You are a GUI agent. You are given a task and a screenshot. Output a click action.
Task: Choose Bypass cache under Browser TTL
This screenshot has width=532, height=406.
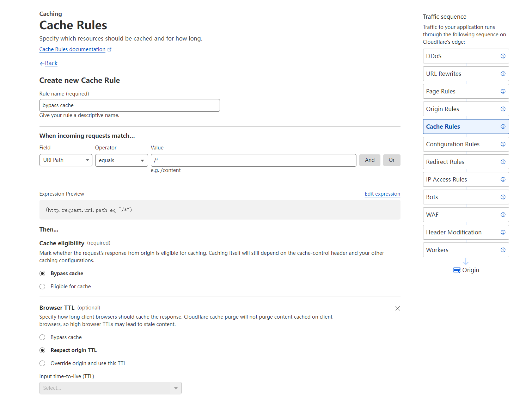click(x=43, y=337)
